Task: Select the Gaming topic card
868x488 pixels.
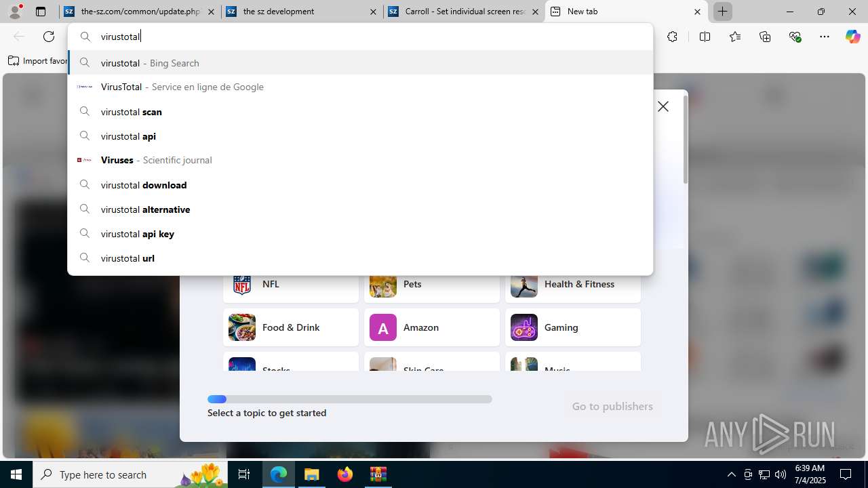Action: [573, 327]
